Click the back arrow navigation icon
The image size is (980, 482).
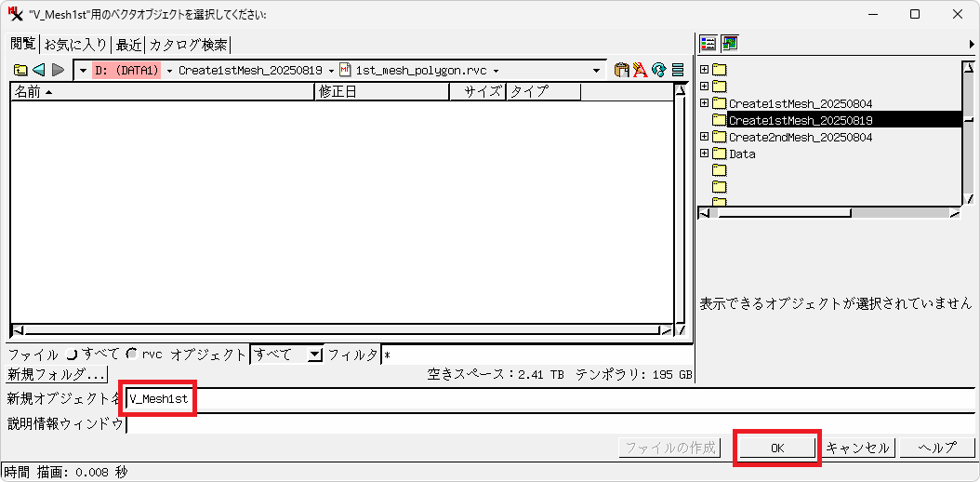(x=38, y=70)
